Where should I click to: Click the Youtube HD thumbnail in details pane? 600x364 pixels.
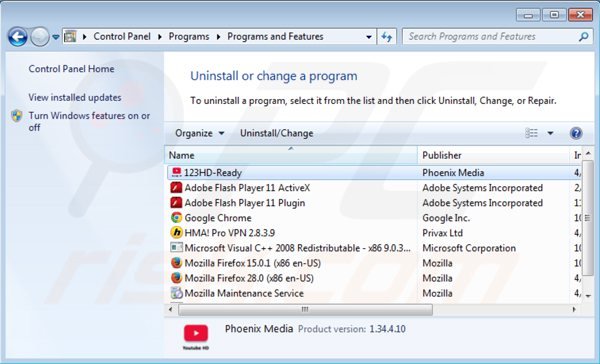click(x=196, y=337)
